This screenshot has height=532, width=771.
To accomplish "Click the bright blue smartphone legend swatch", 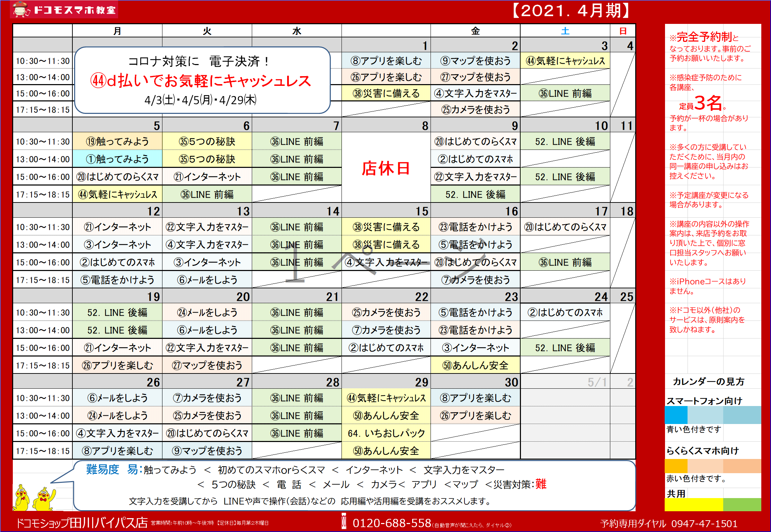I will [x=676, y=415].
